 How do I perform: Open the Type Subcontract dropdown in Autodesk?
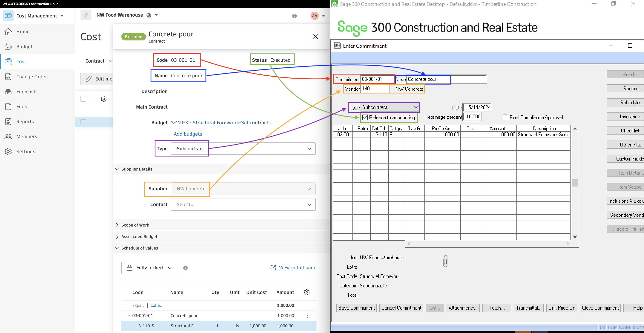[x=243, y=148]
